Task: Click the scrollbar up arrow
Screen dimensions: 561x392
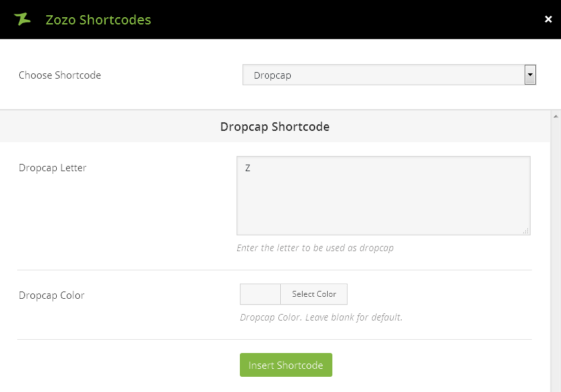Action: (556, 115)
